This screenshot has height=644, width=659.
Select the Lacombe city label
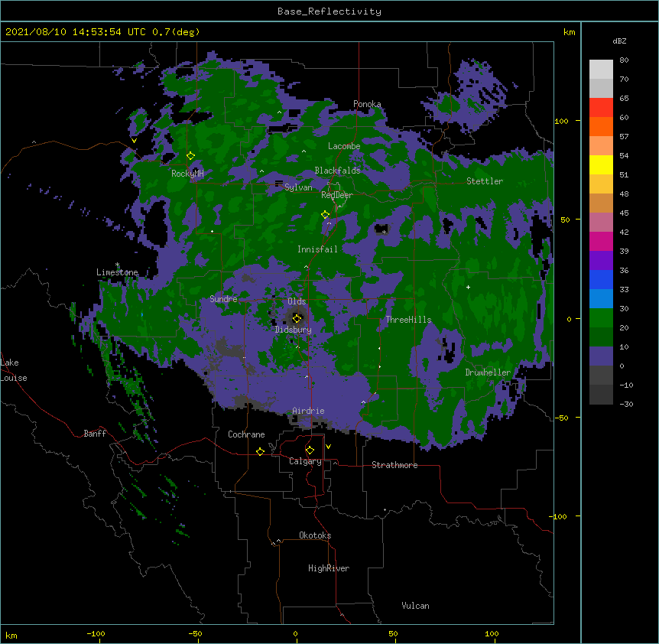(344, 146)
